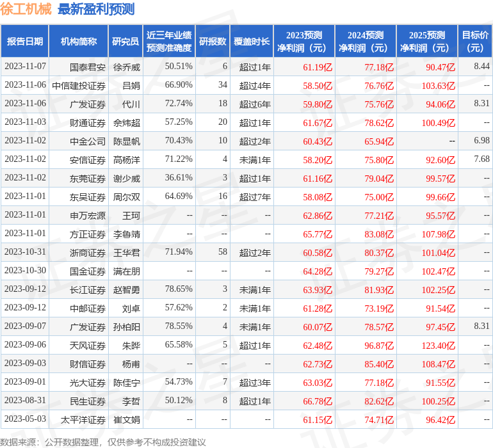Click the target price 7.68

coord(481,159)
